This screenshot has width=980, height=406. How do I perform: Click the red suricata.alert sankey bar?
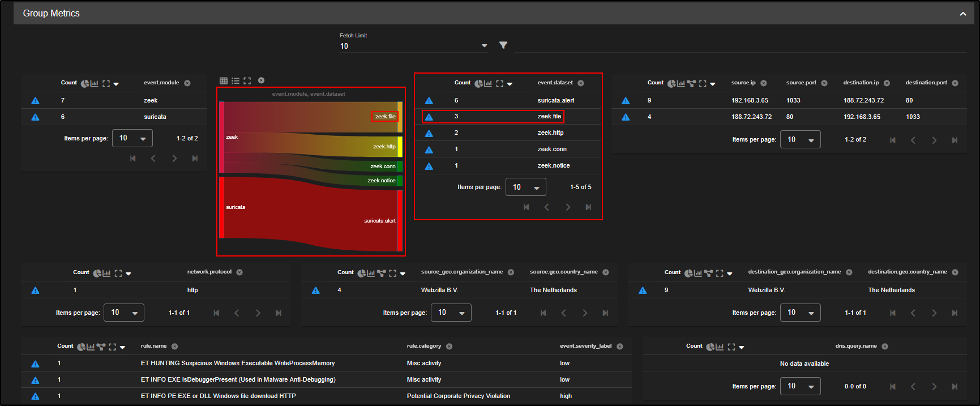coord(400,221)
